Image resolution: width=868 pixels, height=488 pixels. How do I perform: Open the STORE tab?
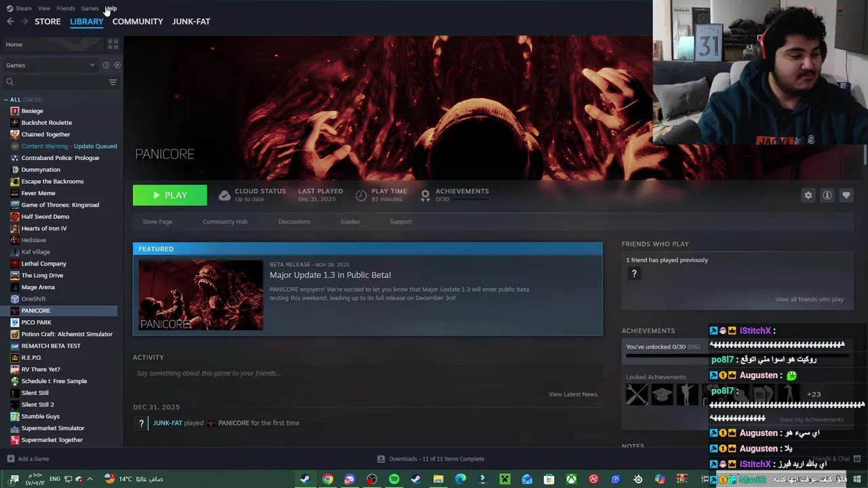47,22
